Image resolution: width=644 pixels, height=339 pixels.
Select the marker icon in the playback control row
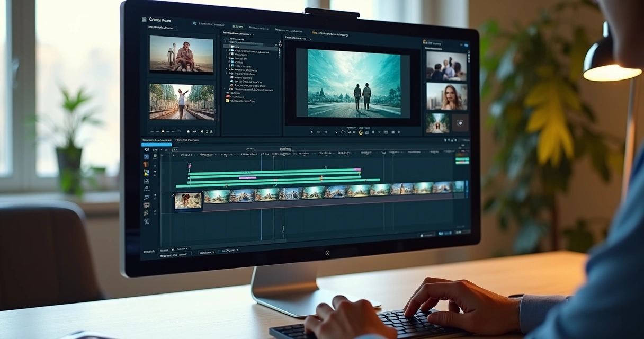pos(379,132)
